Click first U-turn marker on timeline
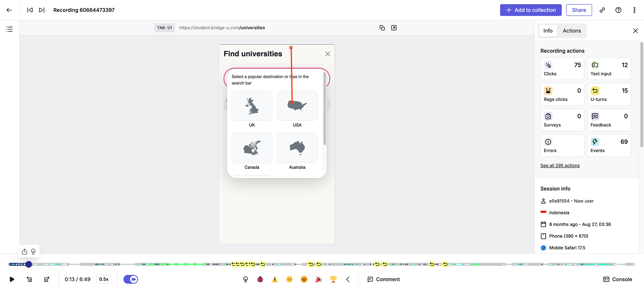The width and height of the screenshot is (644, 291). pos(233,264)
